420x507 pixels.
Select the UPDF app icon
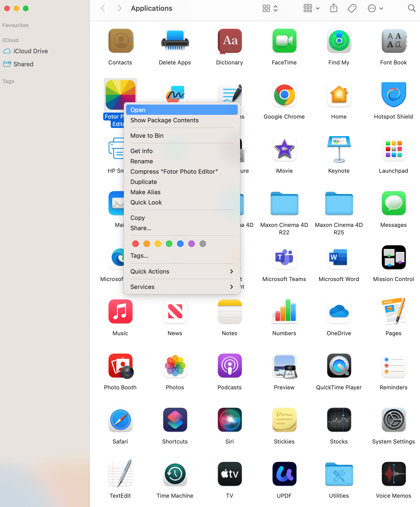[x=284, y=474]
